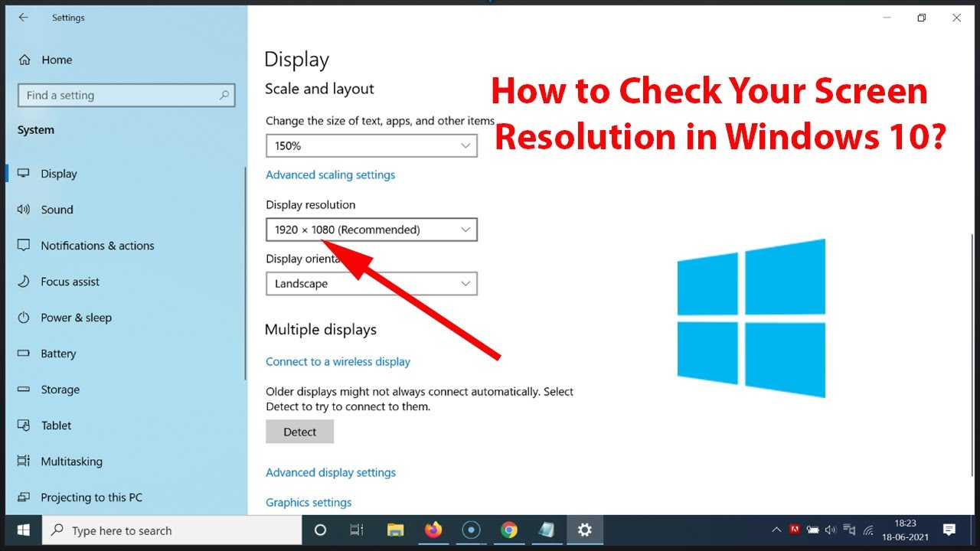Open the Windows Start menu
The image size is (980, 551).
(23, 530)
